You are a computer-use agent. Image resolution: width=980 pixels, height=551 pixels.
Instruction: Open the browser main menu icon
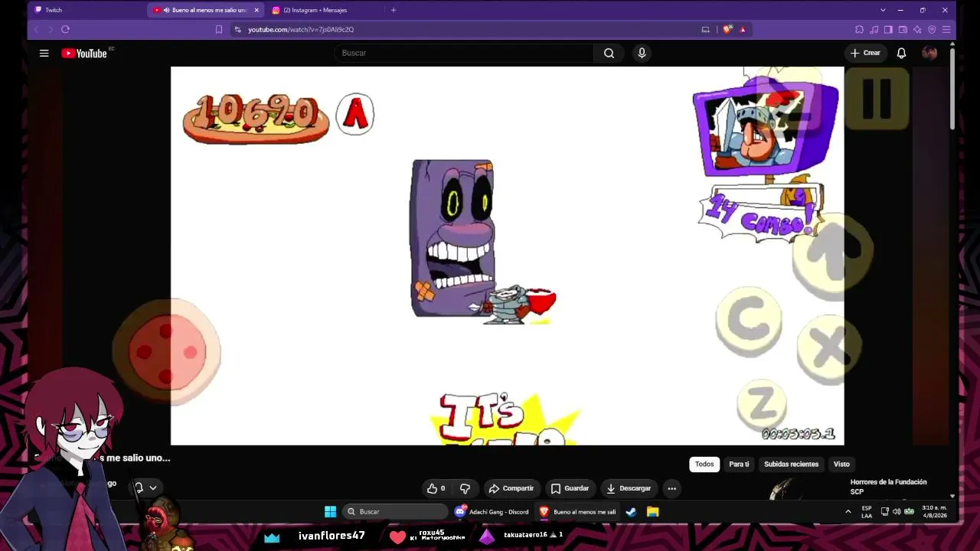[x=946, y=29]
